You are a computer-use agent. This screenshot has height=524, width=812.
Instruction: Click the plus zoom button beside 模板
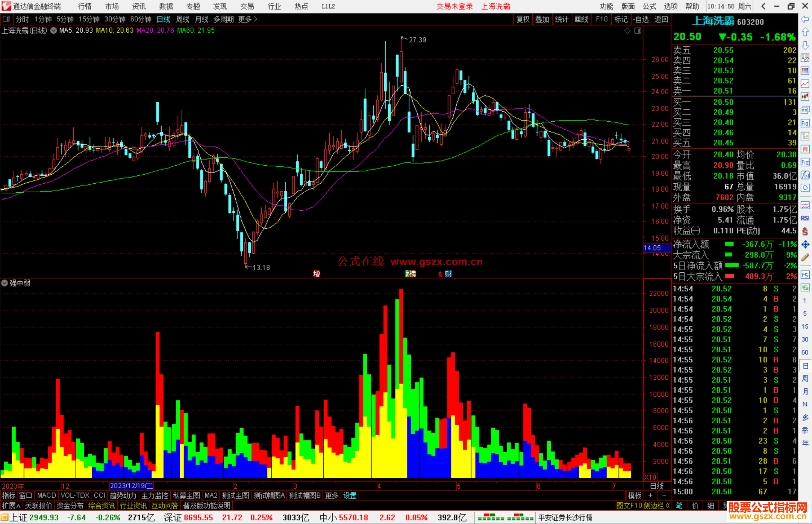coord(650,495)
